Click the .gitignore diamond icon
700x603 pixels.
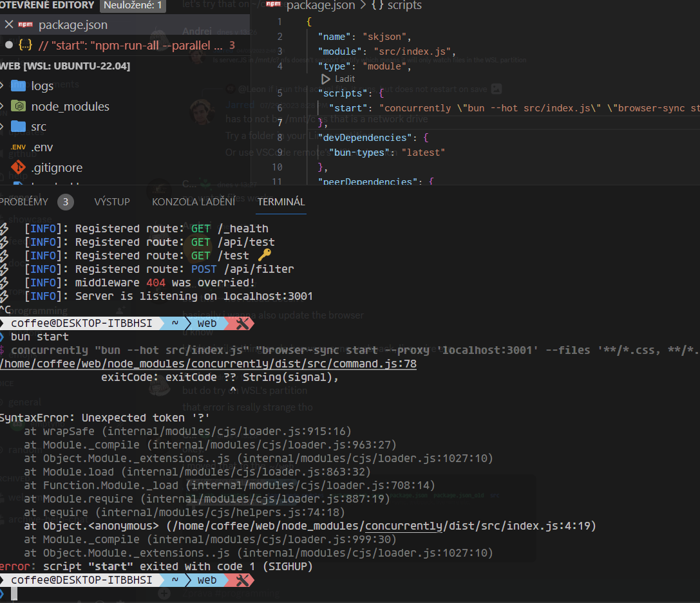(x=18, y=167)
